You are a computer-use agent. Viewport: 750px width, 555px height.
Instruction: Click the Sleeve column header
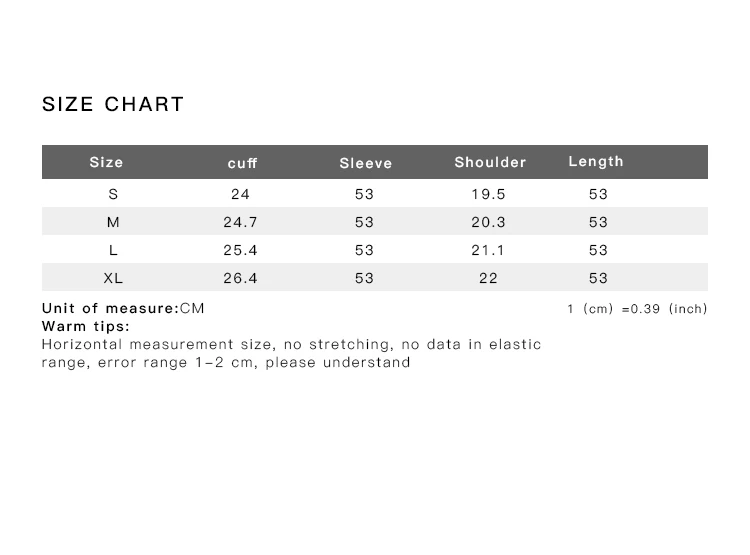tap(365, 163)
